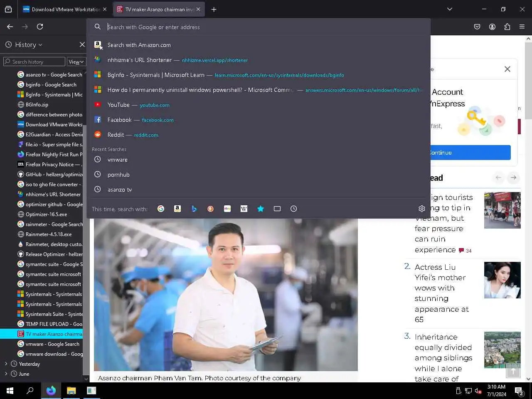
Task: Select Reddit suggestion in address dropdown
Action: [259, 135]
